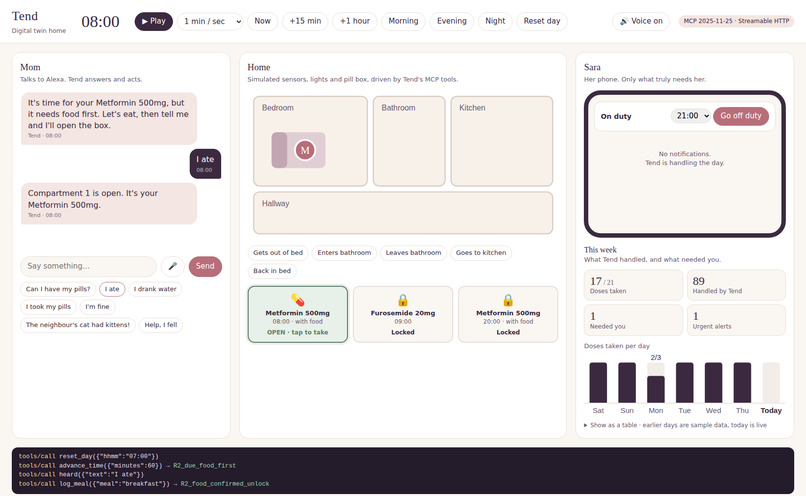Screen dimensions: 806x496
Task: Click Reset day button
Action: tap(542, 21)
